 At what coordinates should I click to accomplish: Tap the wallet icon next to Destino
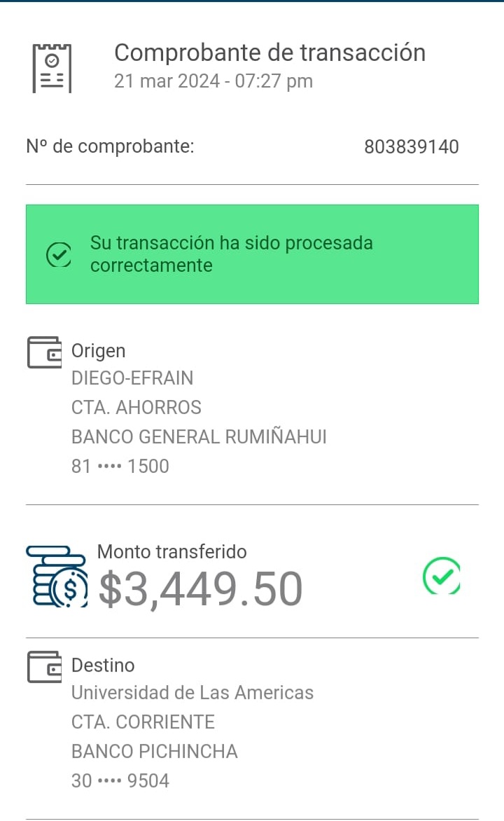click(45, 666)
